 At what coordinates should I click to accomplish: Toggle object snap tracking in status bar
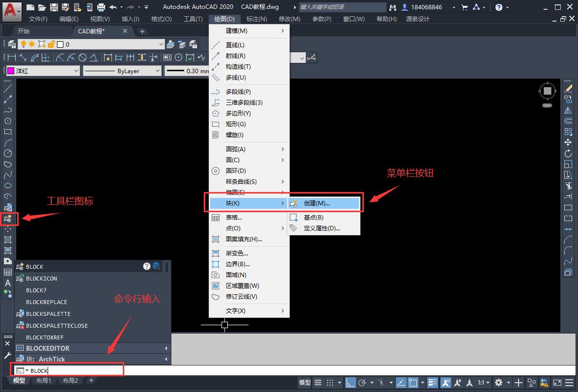(401, 382)
